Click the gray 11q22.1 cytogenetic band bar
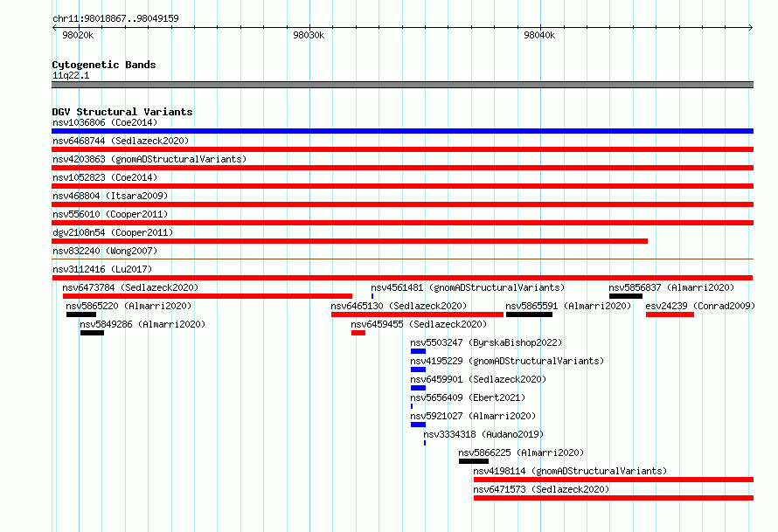 pos(402,85)
